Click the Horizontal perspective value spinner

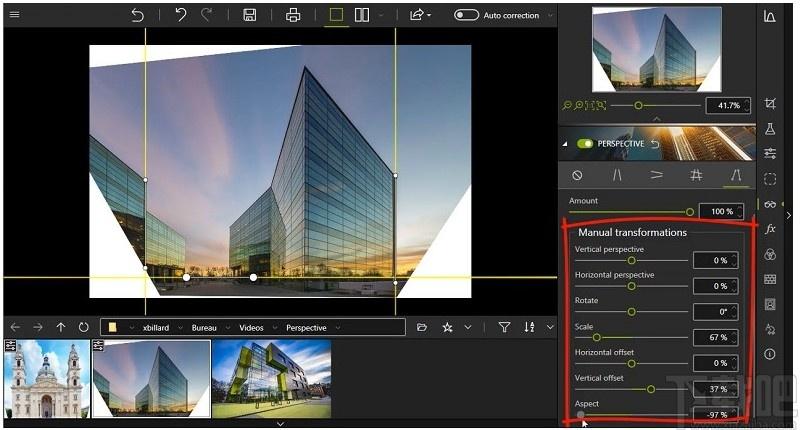(734, 286)
